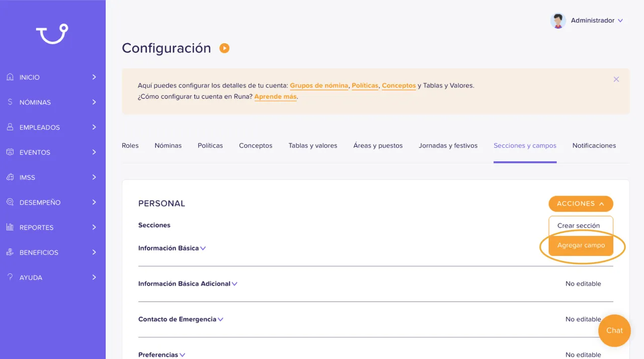Click the Beneficios sidebar icon
The width and height of the screenshot is (644, 359).
point(10,252)
